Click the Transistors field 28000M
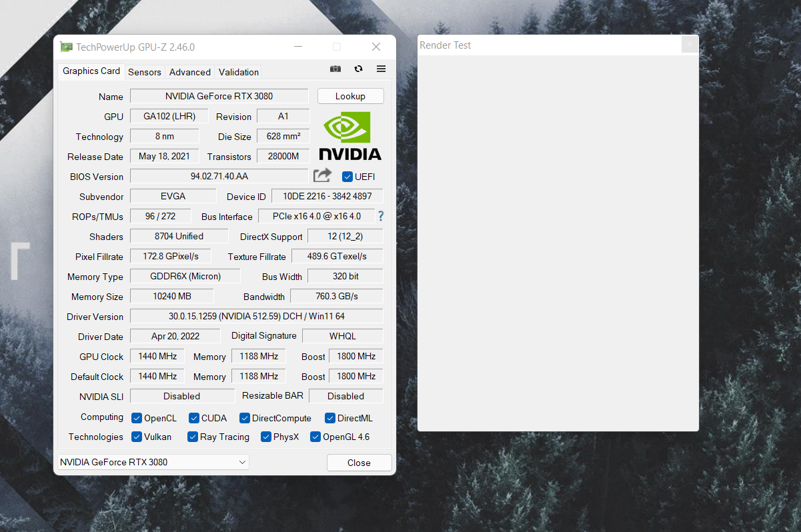 click(283, 156)
